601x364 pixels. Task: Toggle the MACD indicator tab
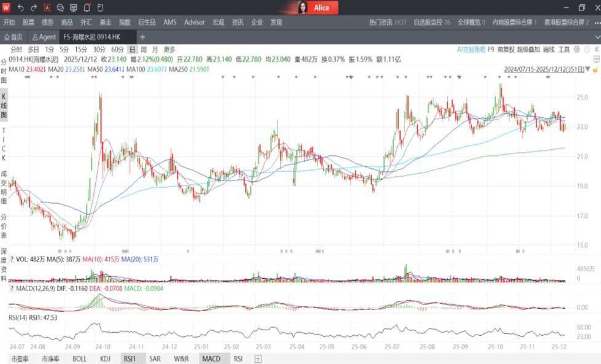pos(211,358)
